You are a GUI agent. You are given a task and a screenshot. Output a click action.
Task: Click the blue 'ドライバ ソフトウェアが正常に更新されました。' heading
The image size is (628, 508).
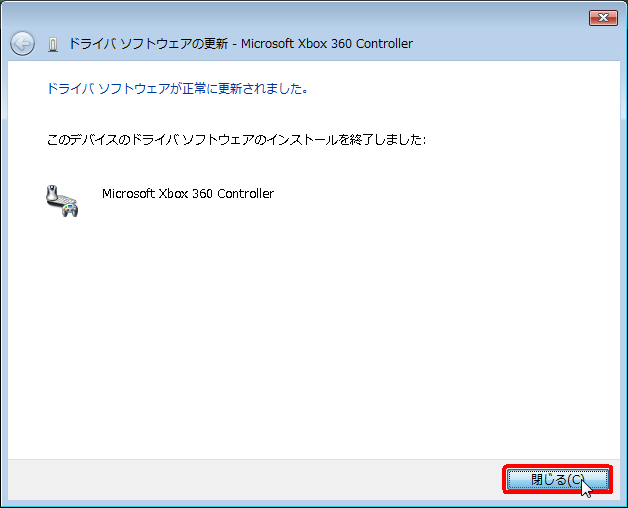(x=177, y=88)
